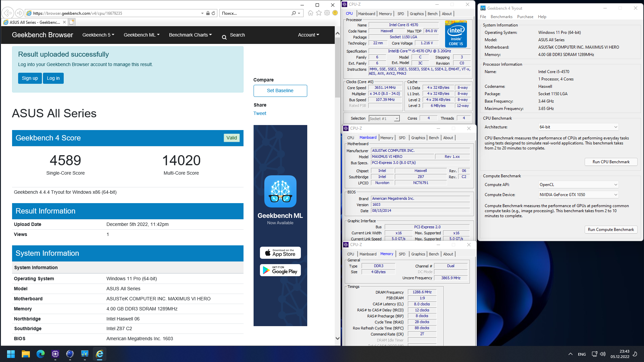Click the Intel Core i5 inside logo
Image resolution: width=644 pixels, height=362 pixels.
[456, 34]
